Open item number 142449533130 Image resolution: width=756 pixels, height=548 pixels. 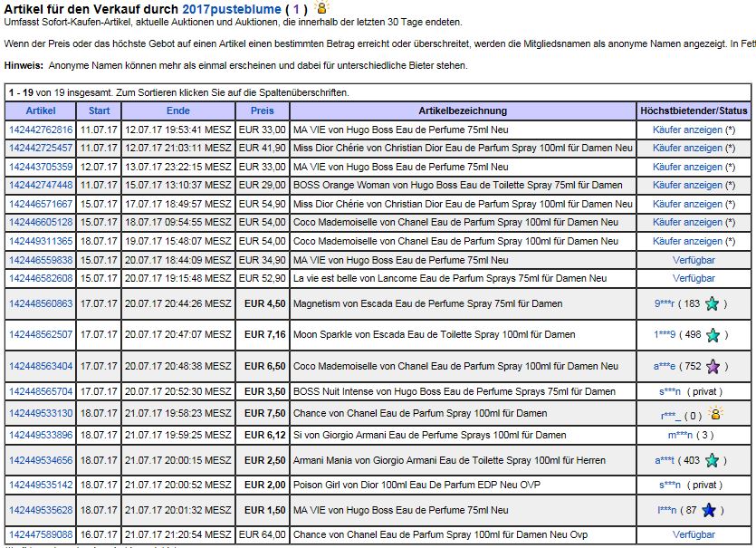(41, 413)
